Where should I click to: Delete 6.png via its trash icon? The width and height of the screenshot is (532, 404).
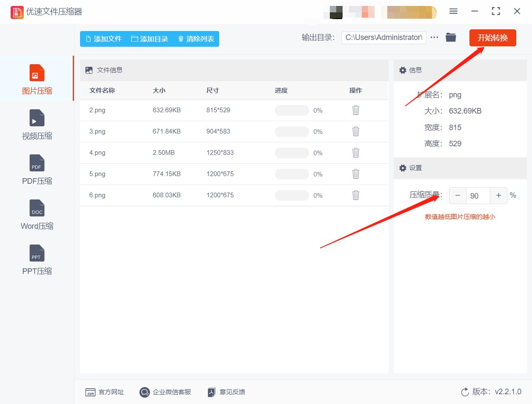pos(355,195)
